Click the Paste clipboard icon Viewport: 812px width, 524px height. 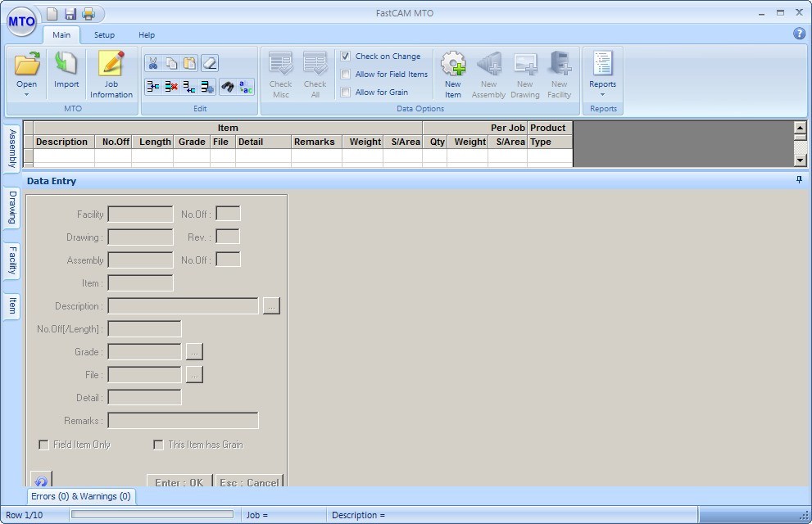coord(190,63)
